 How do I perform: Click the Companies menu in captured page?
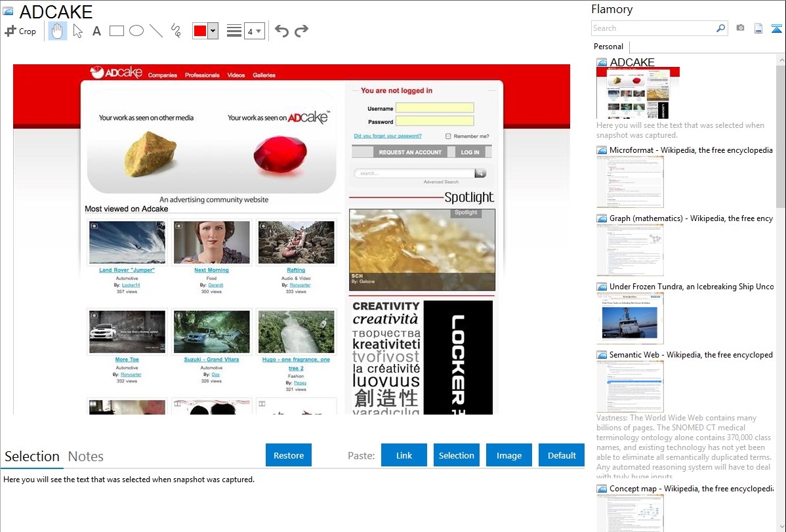(163, 75)
